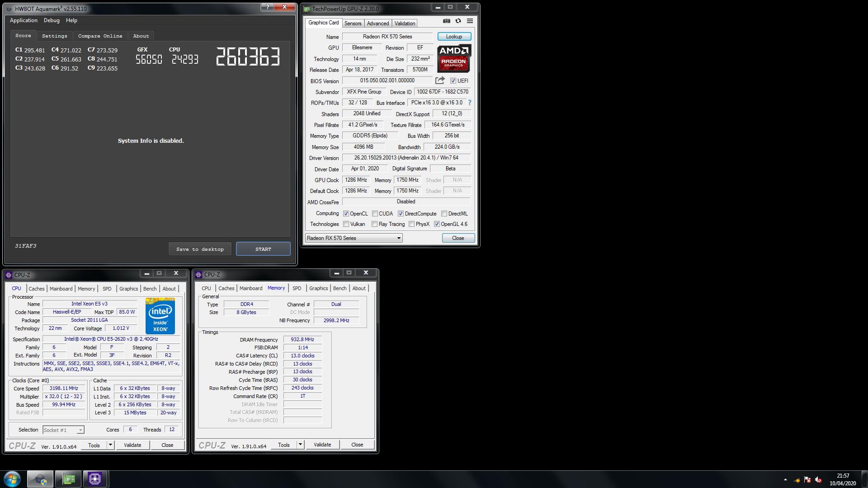This screenshot has height=488, width=868.
Task: Click the bus interface question mark
Action: click(470, 103)
